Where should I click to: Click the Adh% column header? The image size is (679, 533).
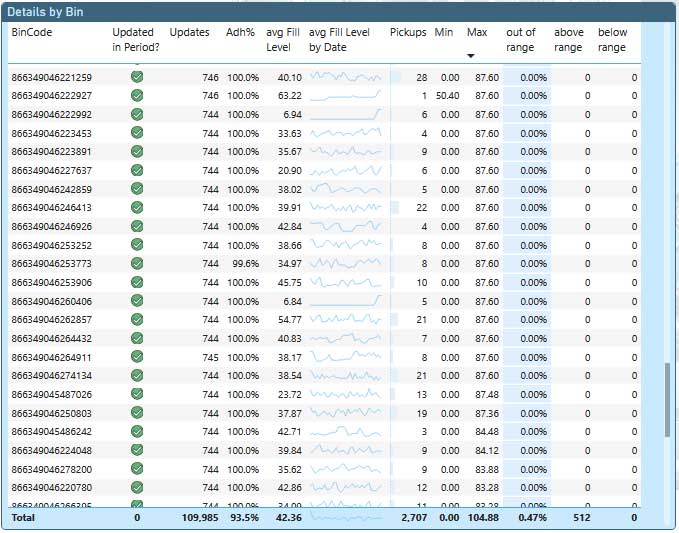[239, 33]
